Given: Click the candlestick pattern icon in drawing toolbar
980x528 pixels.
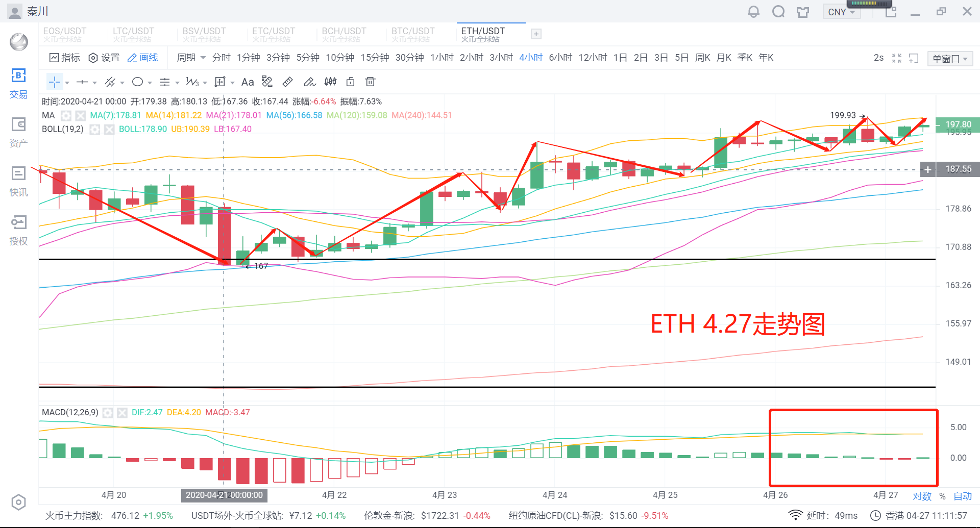Looking at the screenshot, I should [x=330, y=82].
